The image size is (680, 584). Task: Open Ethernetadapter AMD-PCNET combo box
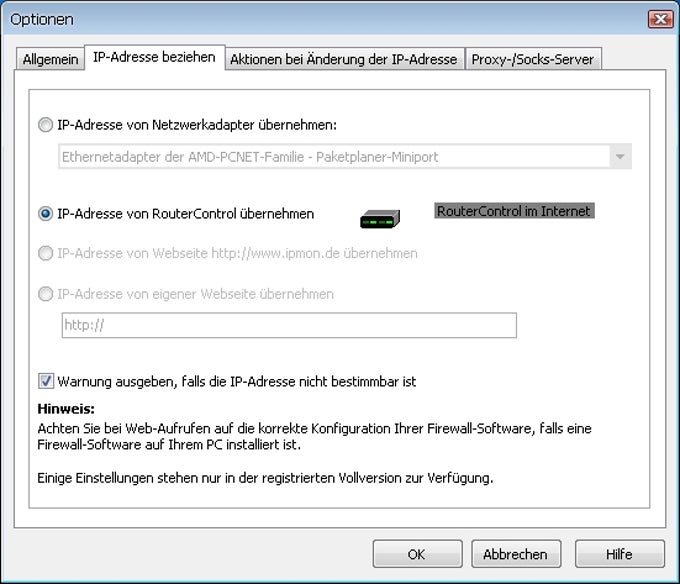[x=345, y=157]
